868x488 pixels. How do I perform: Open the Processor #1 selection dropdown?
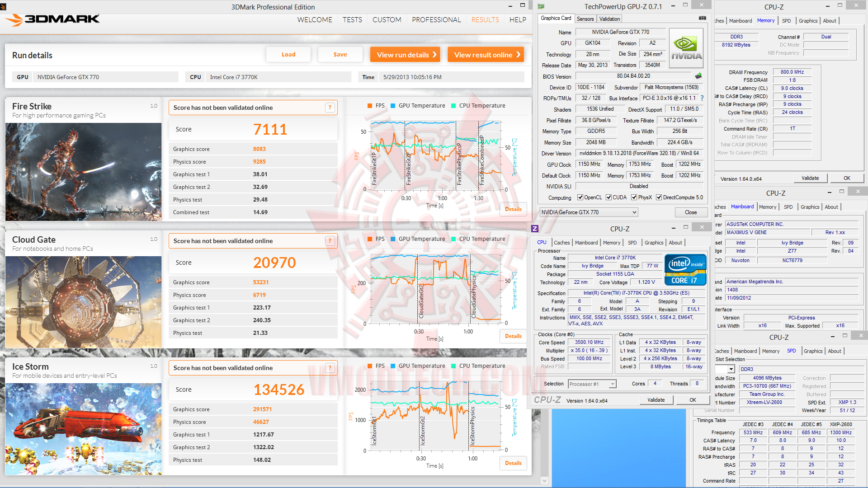tap(613, 384)
